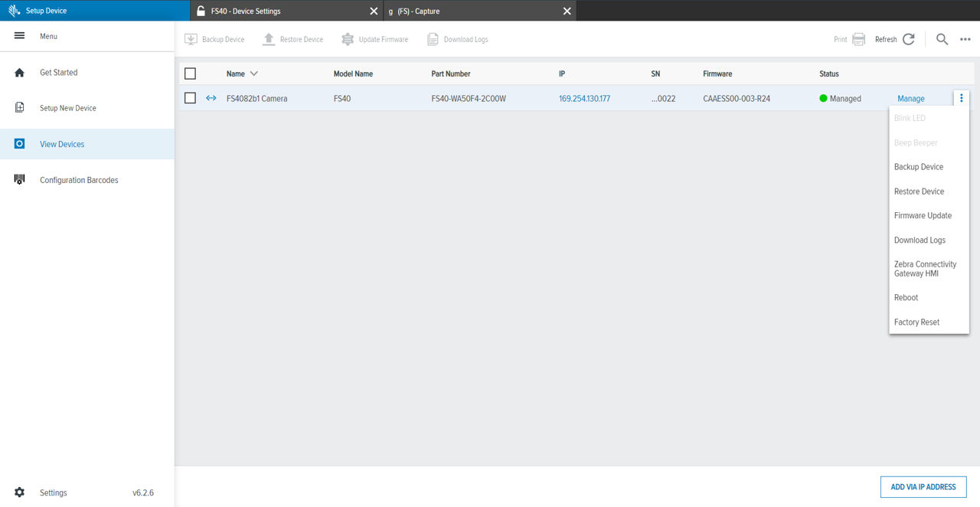Switch to FS40 - Device Settings tab
This screenshot has height=507, width=980.
click(286, 11)
